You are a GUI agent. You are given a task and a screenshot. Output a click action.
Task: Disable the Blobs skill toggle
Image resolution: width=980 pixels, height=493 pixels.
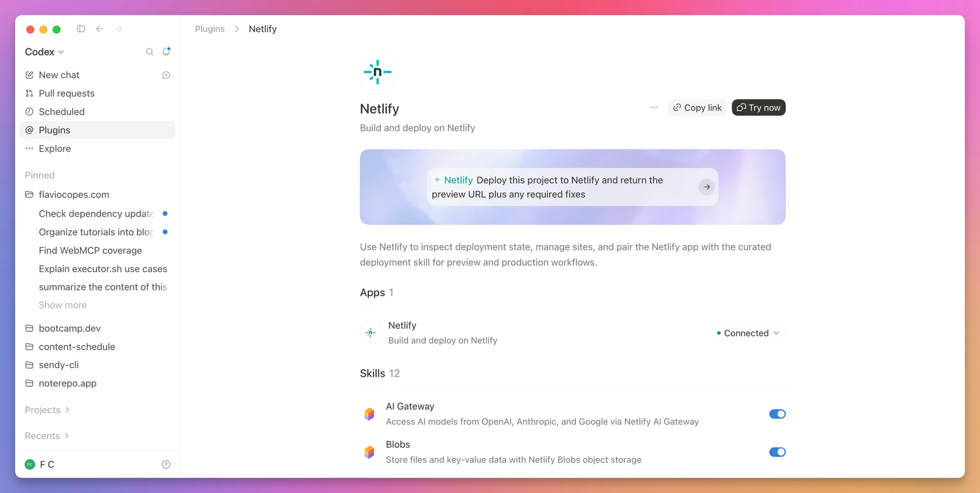point(777,452)
